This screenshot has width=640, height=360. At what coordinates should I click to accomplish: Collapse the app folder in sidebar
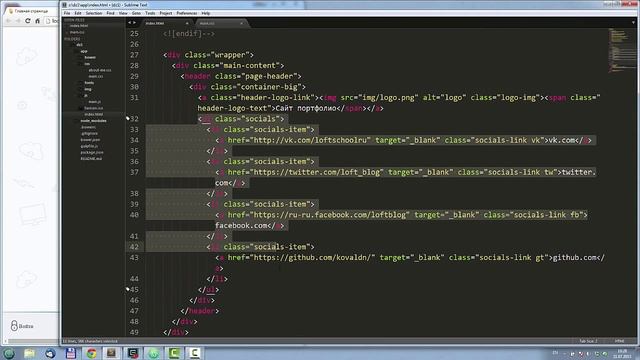(83, 51)
